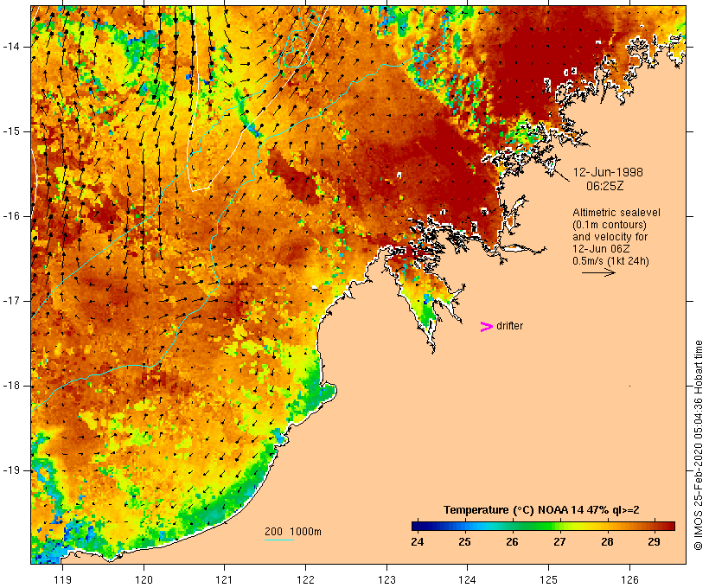The width and height of the screenshot is (709, 588).
Task: Click the '12-Jun 06Z' text line
Action: tap(601, 249)
